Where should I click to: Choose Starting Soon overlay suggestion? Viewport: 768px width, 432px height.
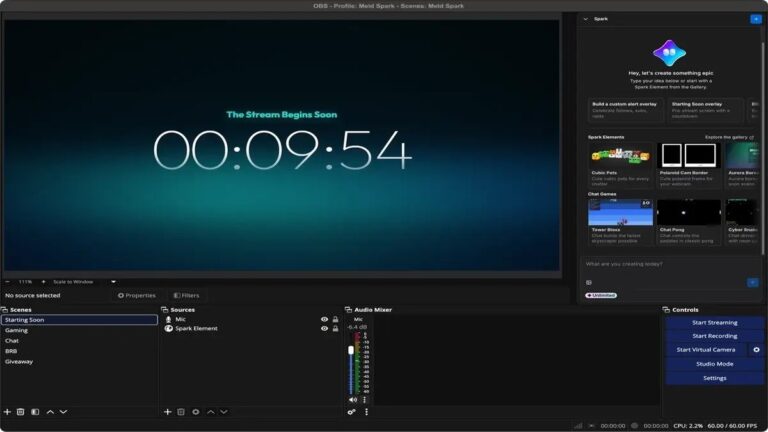[x=705, y=110]
